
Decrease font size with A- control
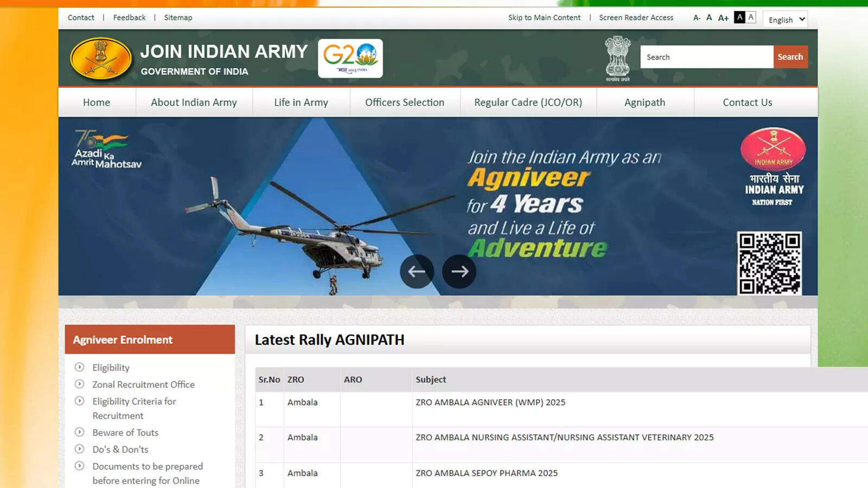coord(697,18)
